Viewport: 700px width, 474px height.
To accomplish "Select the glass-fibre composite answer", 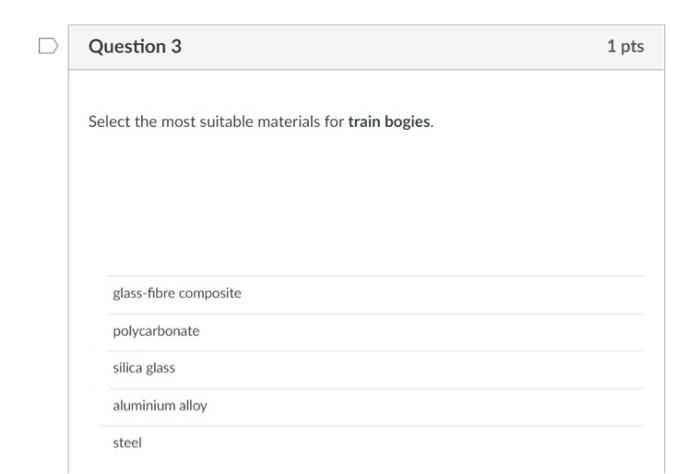I will [177, 294].
